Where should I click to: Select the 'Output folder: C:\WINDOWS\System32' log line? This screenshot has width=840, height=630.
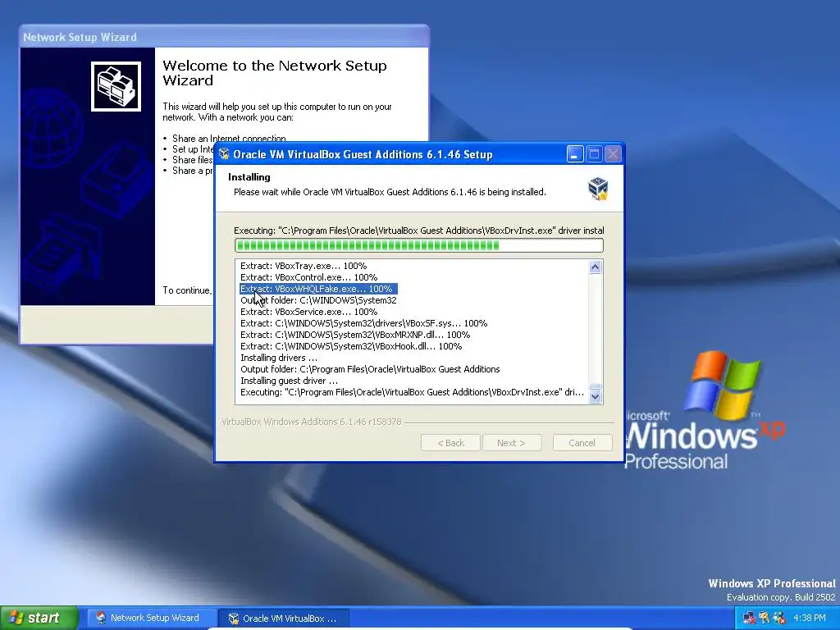[x=318, y=300]
